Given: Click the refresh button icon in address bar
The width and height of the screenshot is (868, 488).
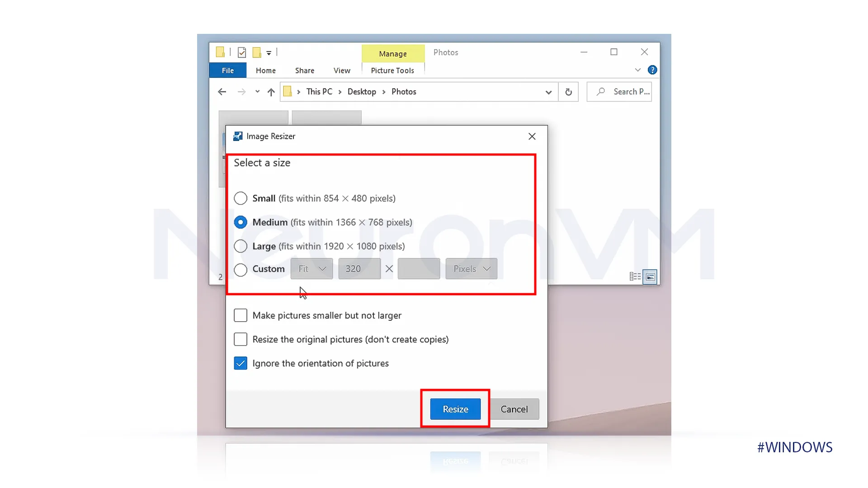Looking at the screenshot, I should (569, 92).
